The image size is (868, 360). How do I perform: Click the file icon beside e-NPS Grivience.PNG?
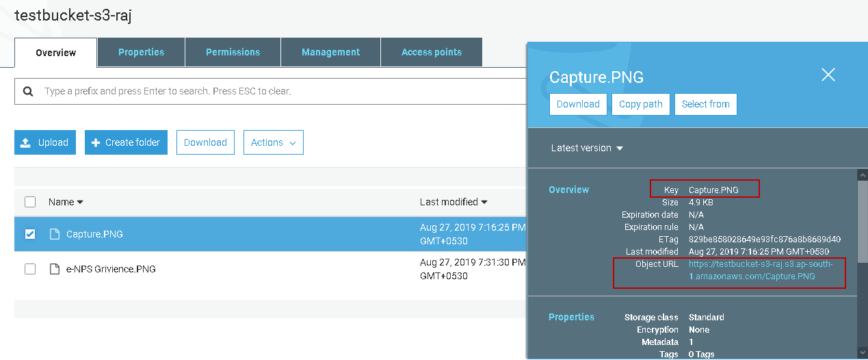[55, 269]
